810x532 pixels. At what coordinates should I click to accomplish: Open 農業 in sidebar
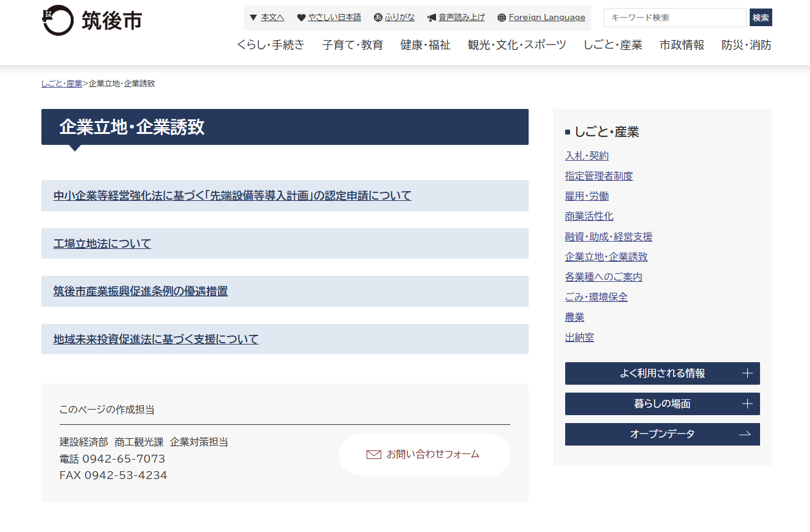(574, 317)
